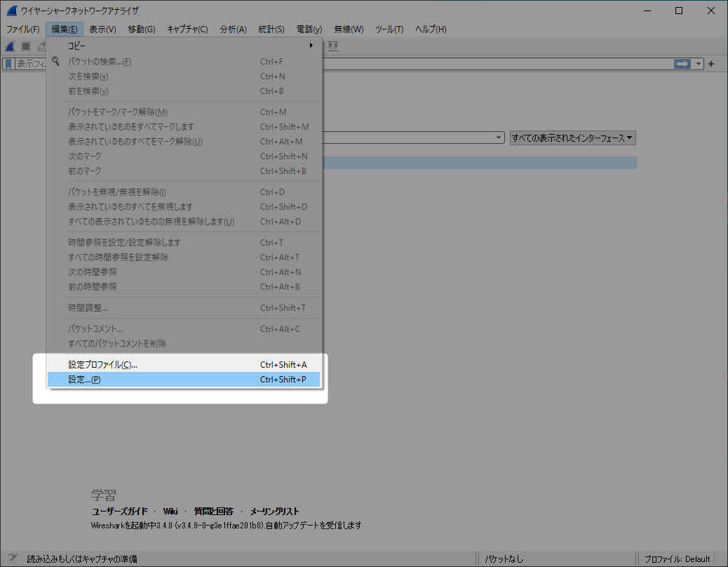This screenshot has width=728, height=567.
Task: Choose パケットコメント... menu item
Action: point(183,329)
